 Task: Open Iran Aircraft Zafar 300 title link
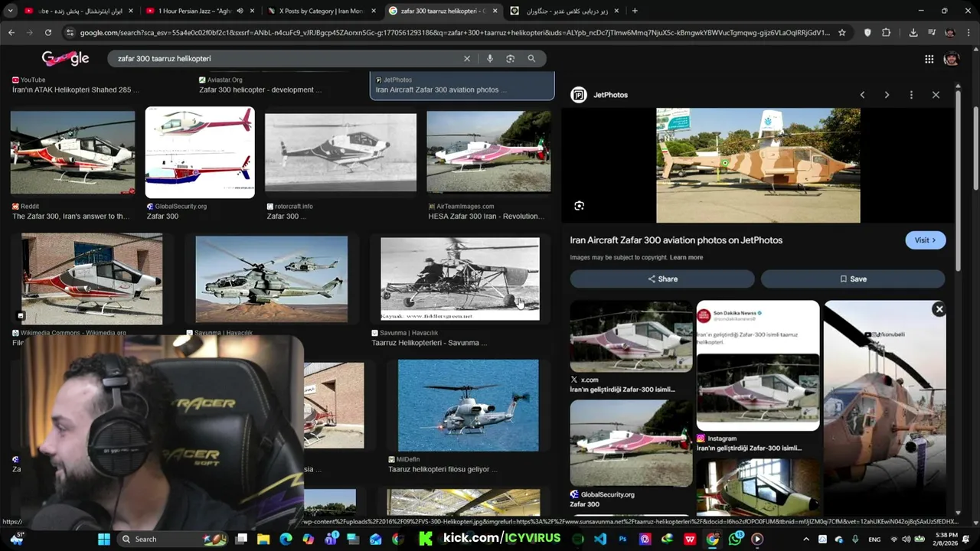pos(676,240)
